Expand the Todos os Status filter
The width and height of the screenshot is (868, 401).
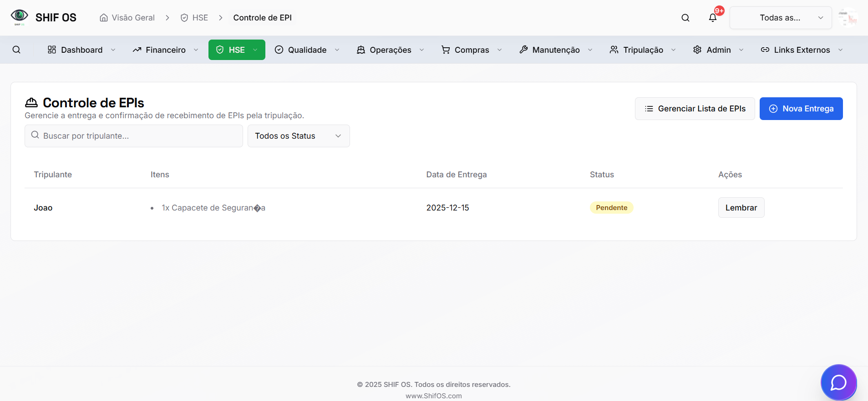coord(298,136)
